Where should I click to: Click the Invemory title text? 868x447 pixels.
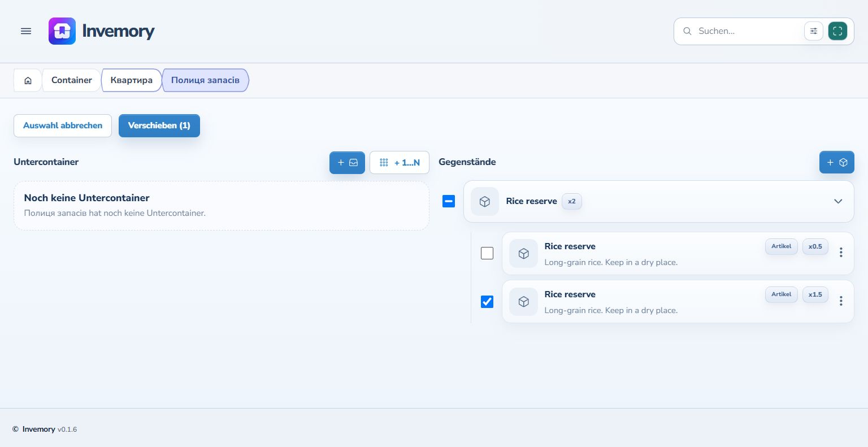(118, 31)
